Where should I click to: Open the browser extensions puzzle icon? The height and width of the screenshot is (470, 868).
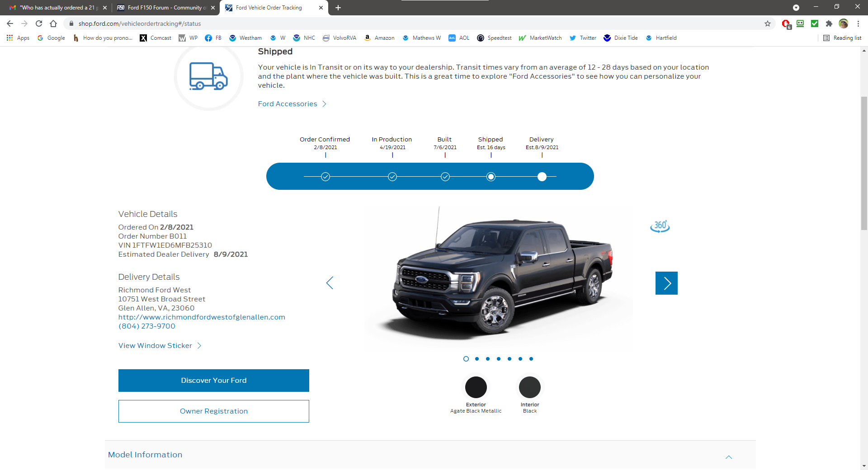[829, 23]
